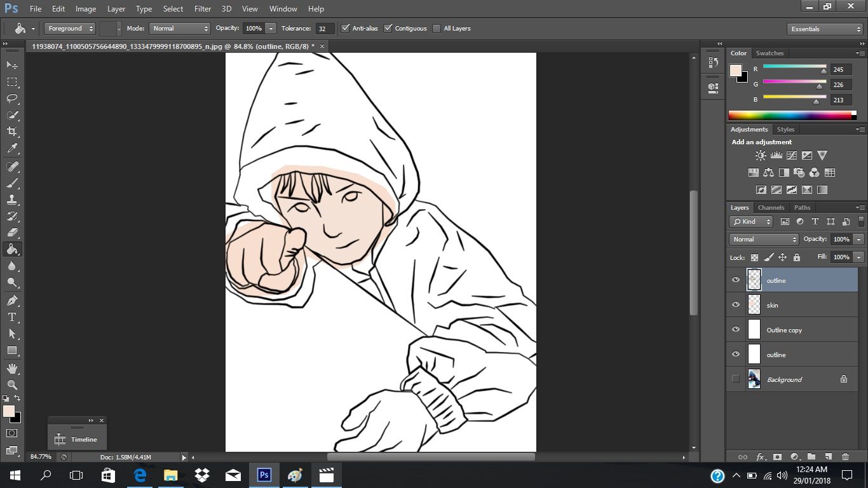Select the Crop tool
This screenshot has height=488, width=868.
coord(12,132)
